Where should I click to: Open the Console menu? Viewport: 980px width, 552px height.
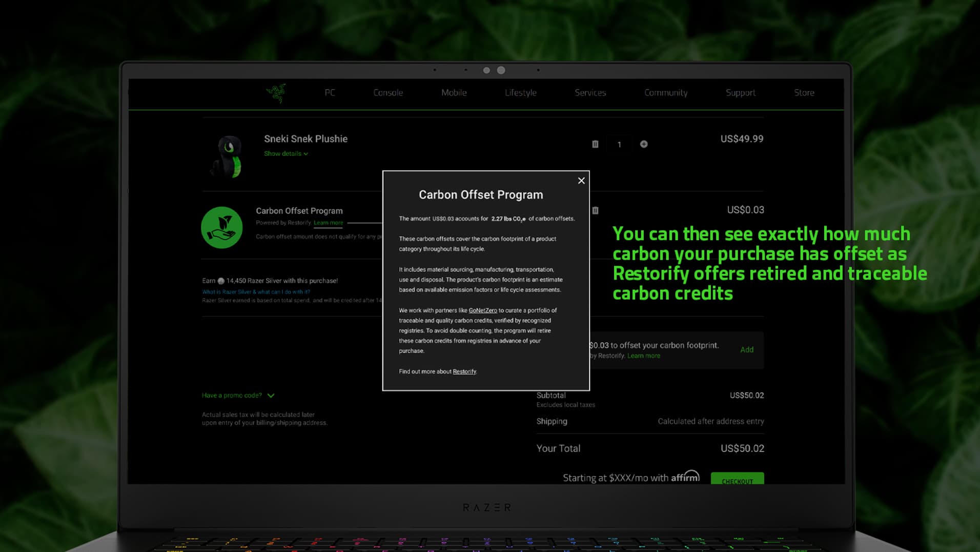point(388,93)
